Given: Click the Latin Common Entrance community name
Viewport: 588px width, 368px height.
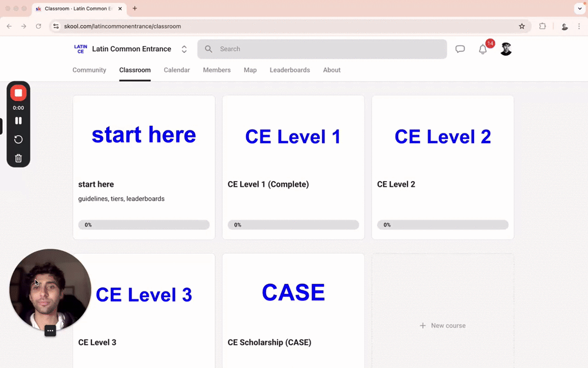Looking at the screenshot, I should click(x=131, y=49).
